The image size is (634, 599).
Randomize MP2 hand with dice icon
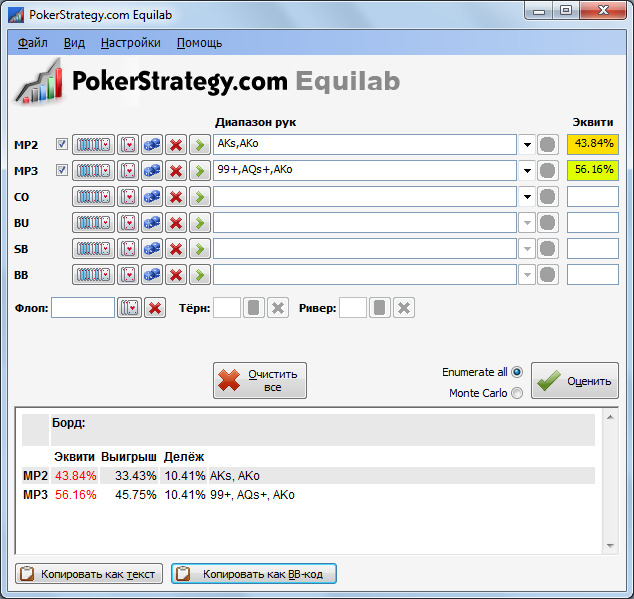(152, 144)
